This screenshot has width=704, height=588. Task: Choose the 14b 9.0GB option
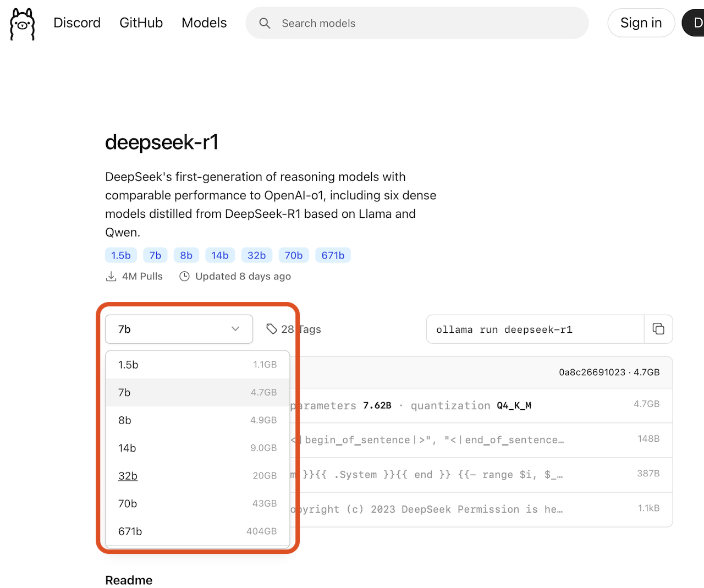point(197,448)
